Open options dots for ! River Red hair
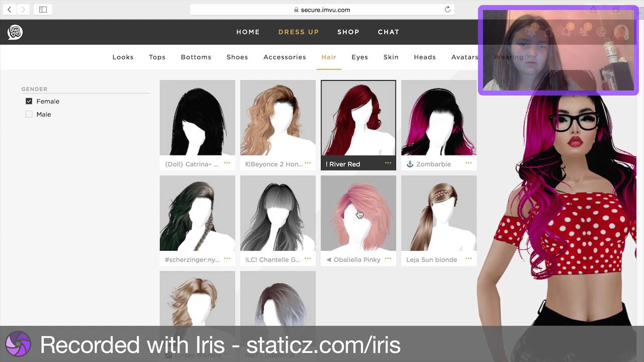The image size is (644, 362). 388,163
